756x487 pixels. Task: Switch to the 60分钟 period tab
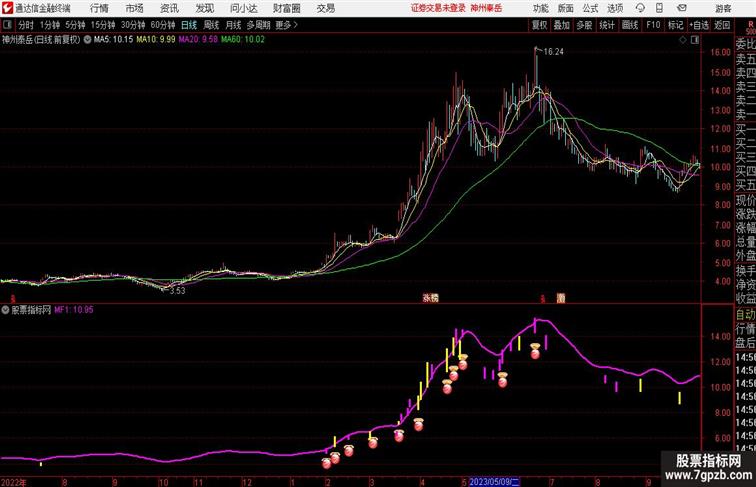[162, 25]
